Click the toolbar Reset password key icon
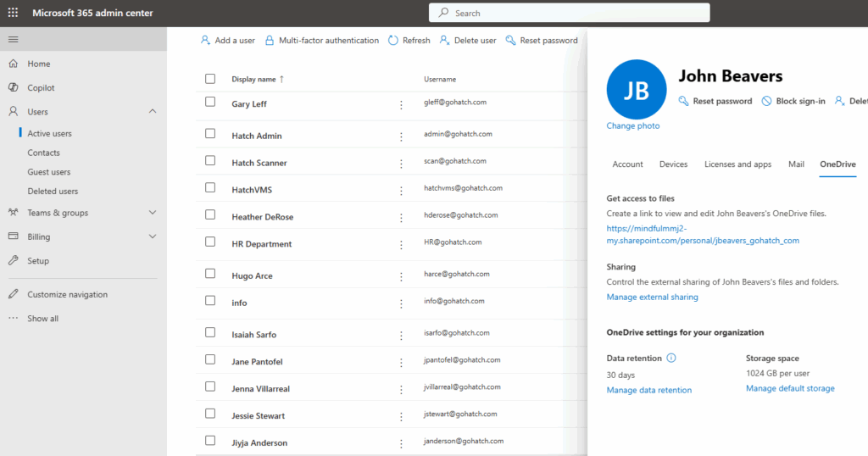This screenshot has width=868, height=456. pyautogui.click(x=510, y=41)
